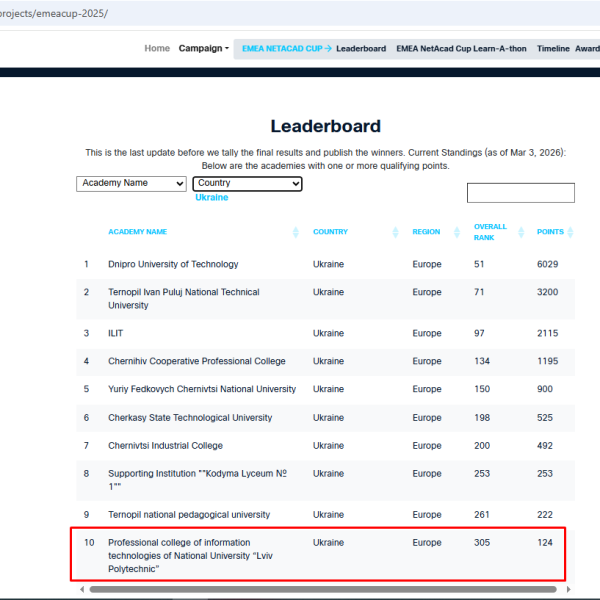Open EMEA NetAcad Cup Learn-A-thon page
This screenshot has height=600, width=600.
461,48
